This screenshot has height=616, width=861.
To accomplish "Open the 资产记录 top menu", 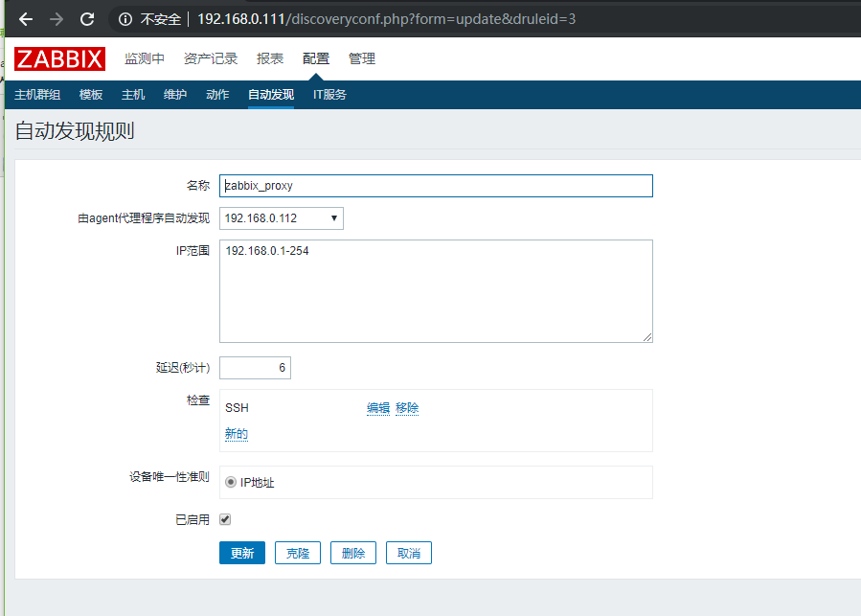I will point(211,58).
